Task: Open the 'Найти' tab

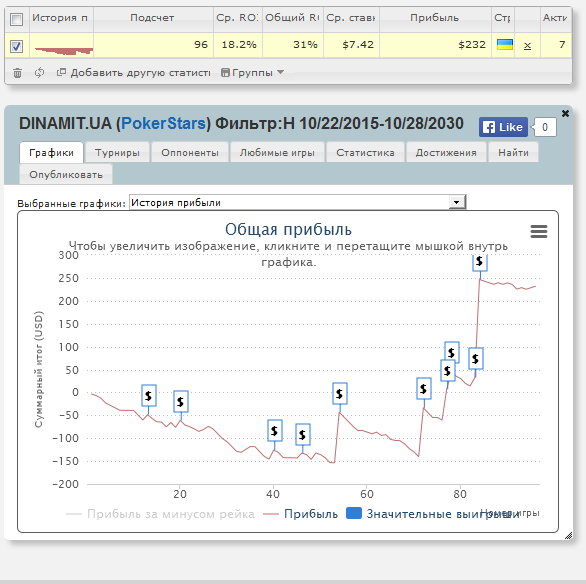Action: [x=513, y=152]
